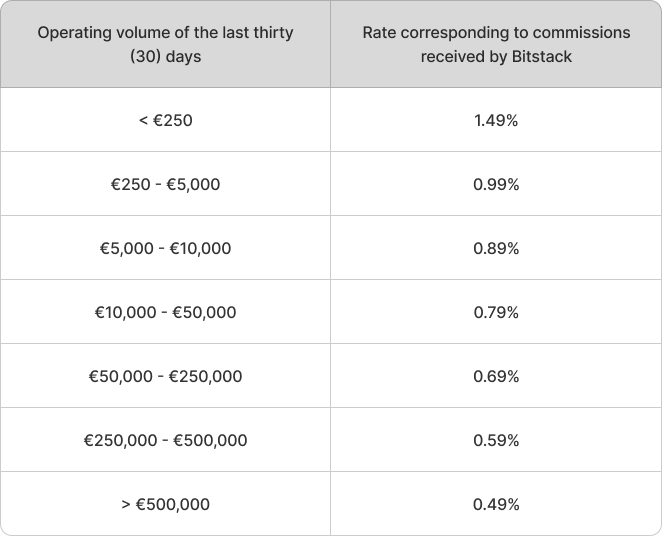Click '(30) days' text in header
The height and width of the screenshot is (536, 662).
166,56
